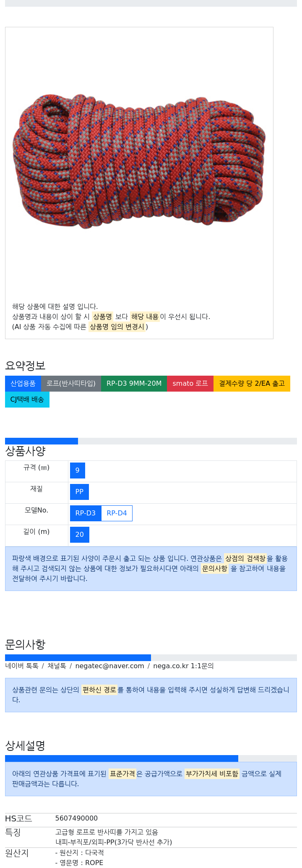Image resolution: width=302 pixels, height=868 pixels.
Task: Click the 로프(반사띠타입) gray tag
Action: point(71,384)
